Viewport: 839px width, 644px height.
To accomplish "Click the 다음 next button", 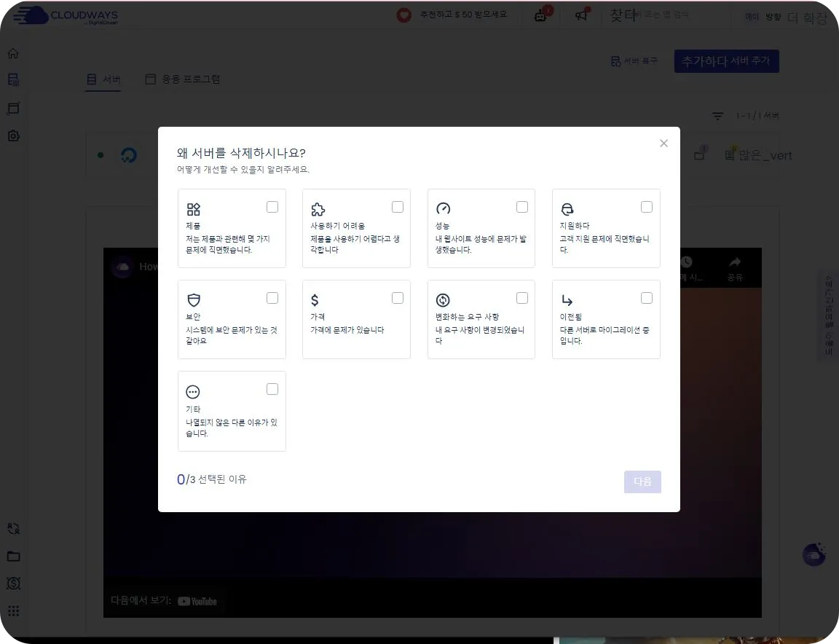I will [642, 482].
